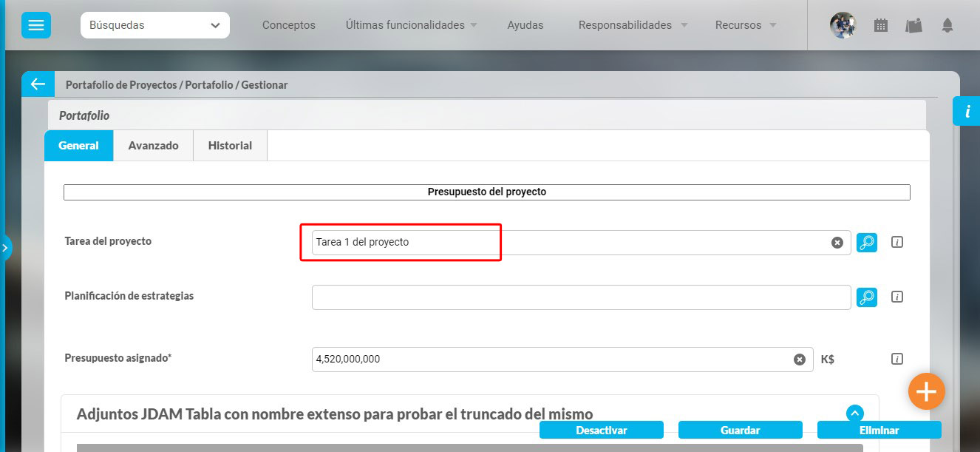Clear the Presupuesto asignado value
This screenshot has width=980, height=452.
click(x=799, y=360)
